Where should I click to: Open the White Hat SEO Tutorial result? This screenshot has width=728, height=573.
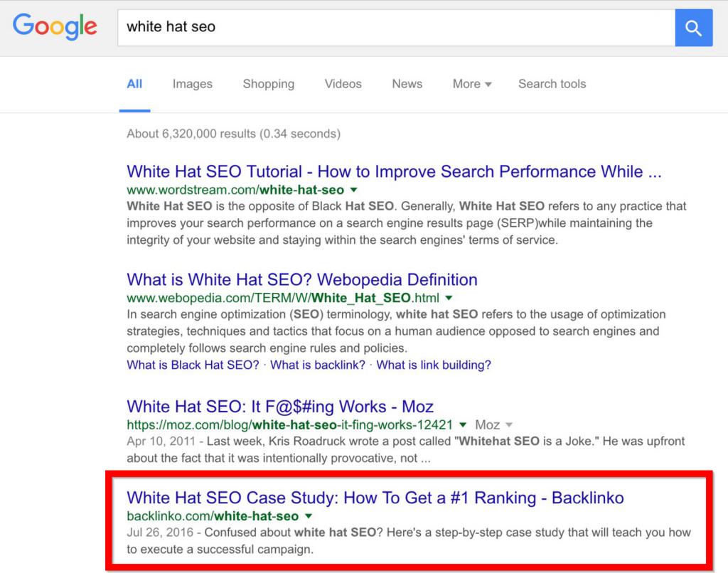394,171
